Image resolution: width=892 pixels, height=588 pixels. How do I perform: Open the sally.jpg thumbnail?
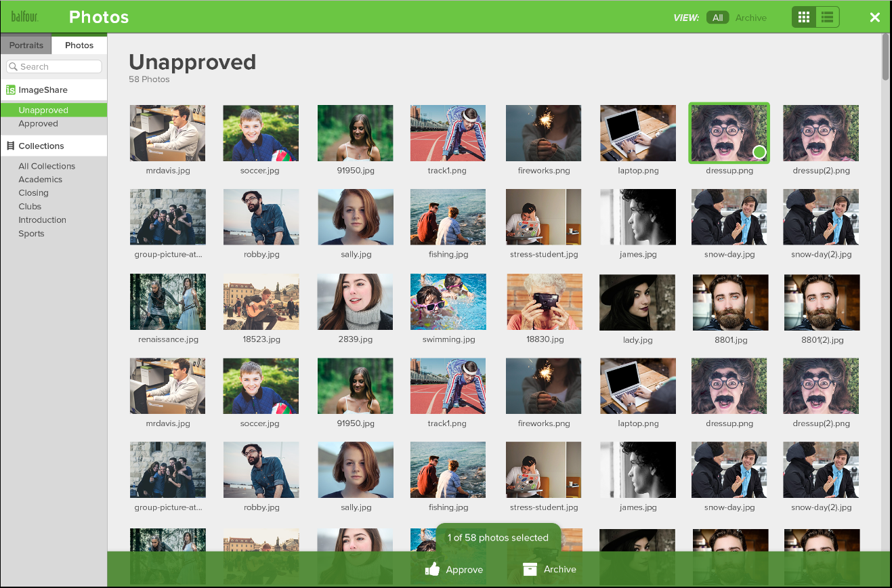[x=355, y=217]
